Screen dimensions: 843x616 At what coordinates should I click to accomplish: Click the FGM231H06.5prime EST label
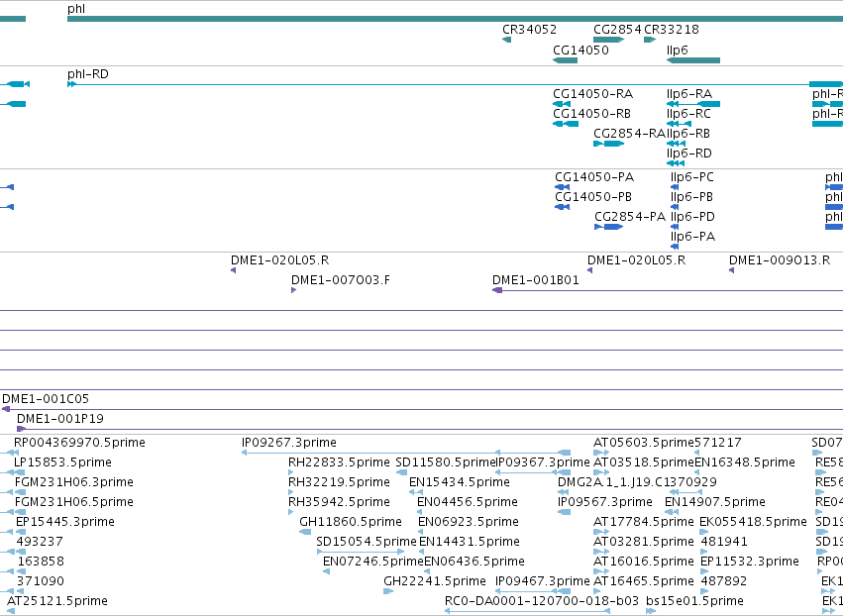(x=74, y=502)
